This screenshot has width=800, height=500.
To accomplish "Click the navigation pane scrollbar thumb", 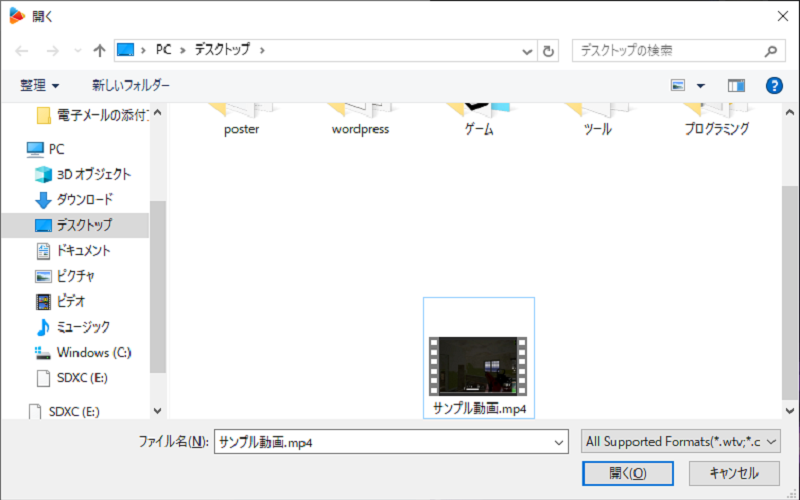I will point(158,287).
